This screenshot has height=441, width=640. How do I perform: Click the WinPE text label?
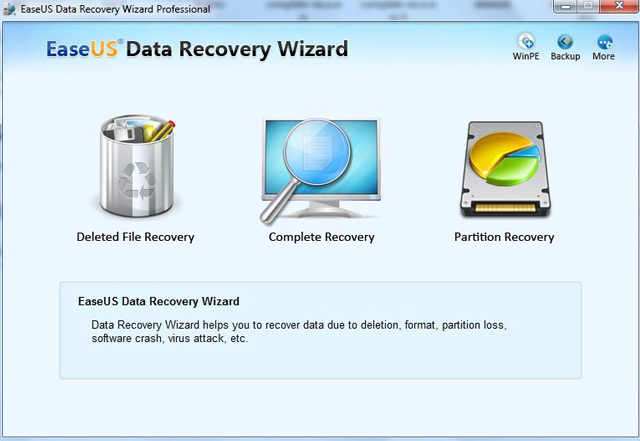tap(526, 56)
